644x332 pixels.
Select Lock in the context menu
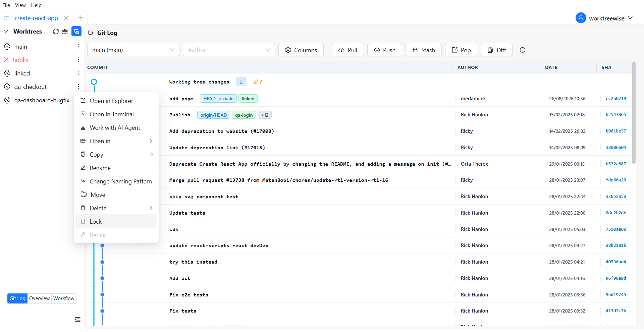116,221
